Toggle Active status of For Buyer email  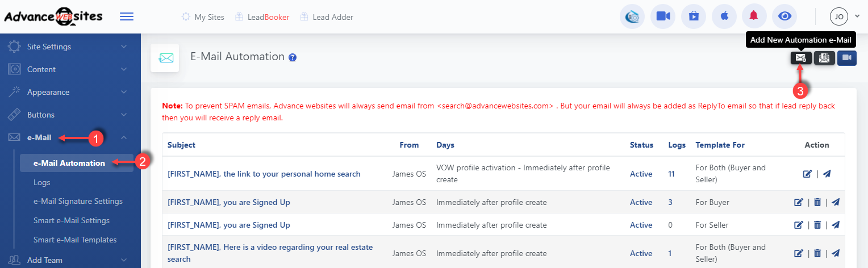pos(641,202)
